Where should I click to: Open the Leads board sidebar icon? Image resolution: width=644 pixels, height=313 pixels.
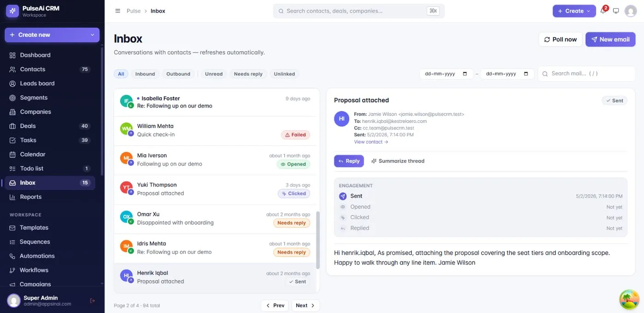click(x=12, y=84)
